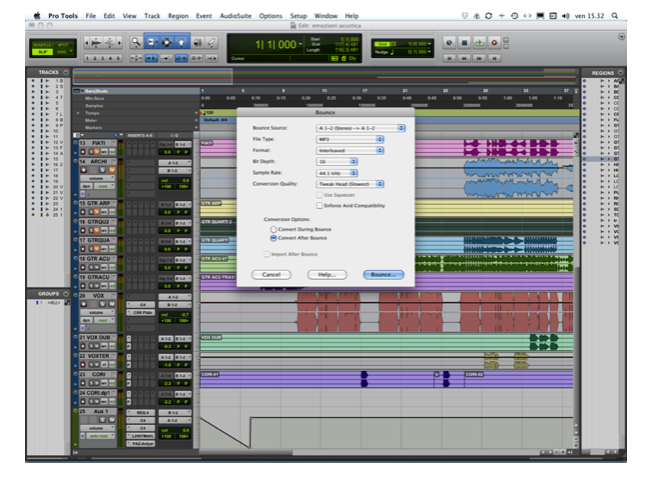Open the Regions list popup menu
Viewport: 652px width, 480px height.
coord(620,73)
